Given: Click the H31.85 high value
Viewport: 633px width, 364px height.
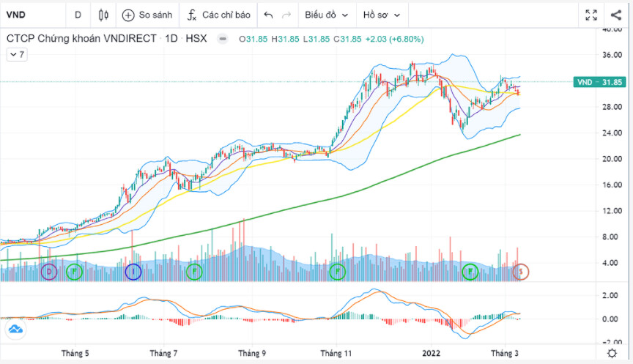Looking at the screenshot, I should click(285, 39).
